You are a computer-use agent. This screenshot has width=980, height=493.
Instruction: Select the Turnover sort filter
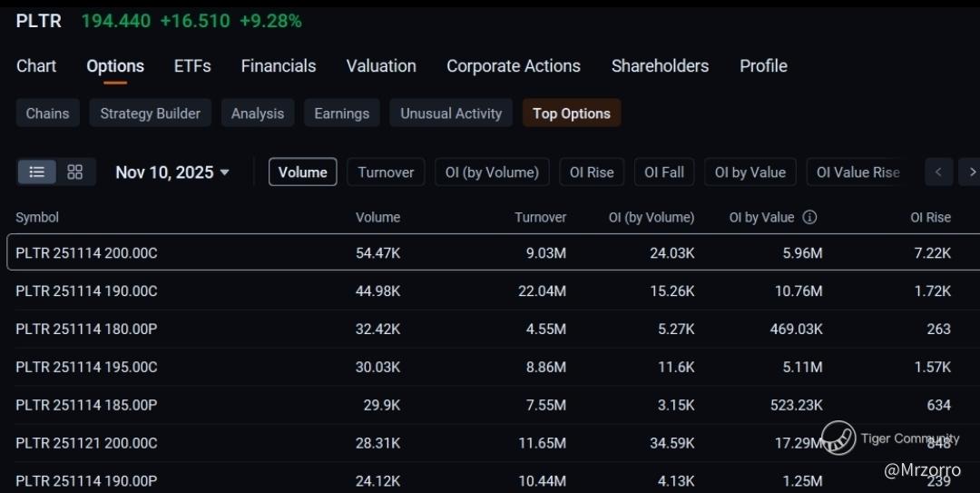coord(386,173)
